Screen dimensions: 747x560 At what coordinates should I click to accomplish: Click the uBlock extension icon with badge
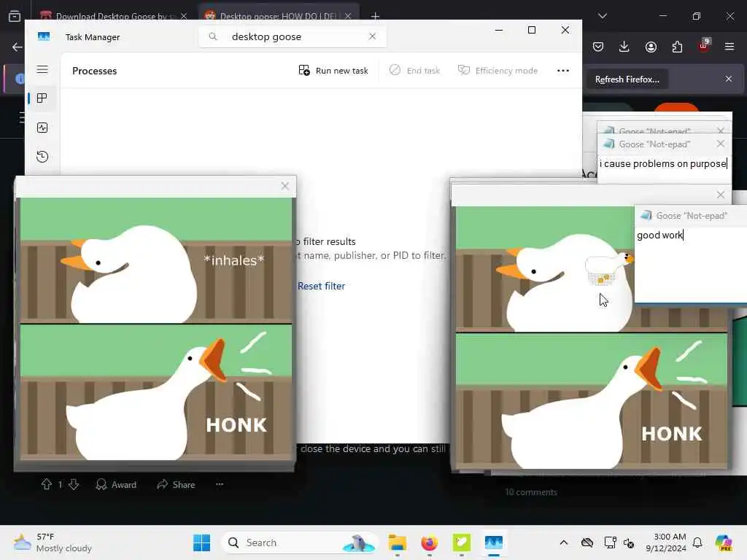click(704, 46)
